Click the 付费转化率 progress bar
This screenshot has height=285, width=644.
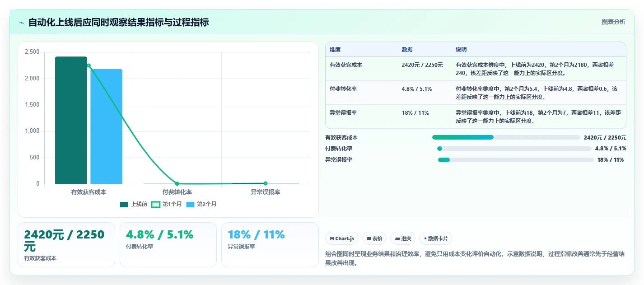514,149
